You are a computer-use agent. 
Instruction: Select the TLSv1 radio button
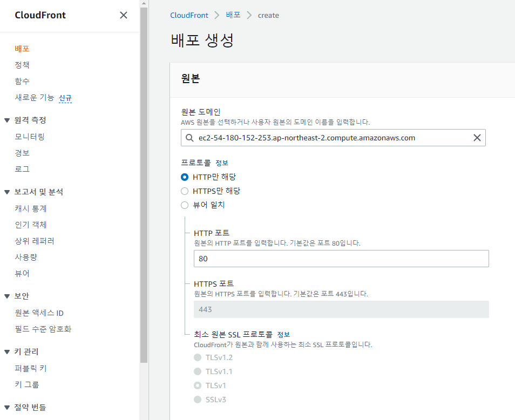198,385
